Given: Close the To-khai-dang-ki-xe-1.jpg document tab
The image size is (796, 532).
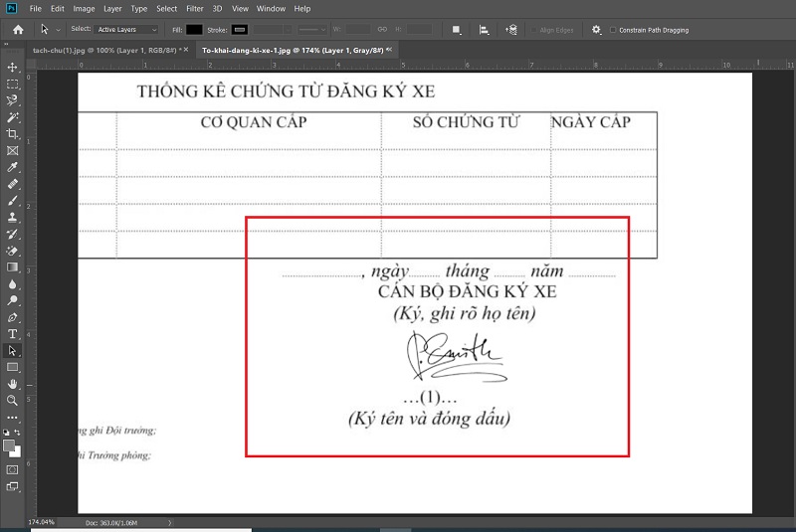Looking at the screenshot, I should pos(389,50).
